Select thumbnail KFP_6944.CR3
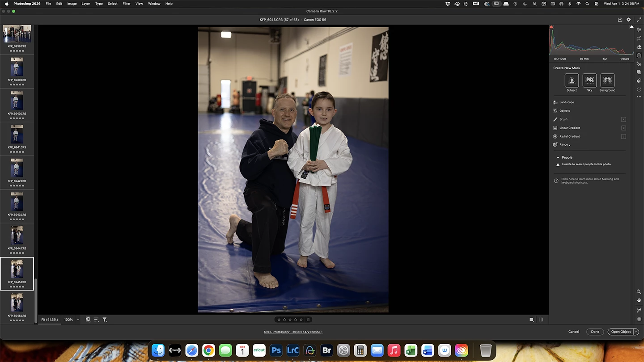Image resolution: width=644 pixels, height=362 pixels. pos(17,240)
